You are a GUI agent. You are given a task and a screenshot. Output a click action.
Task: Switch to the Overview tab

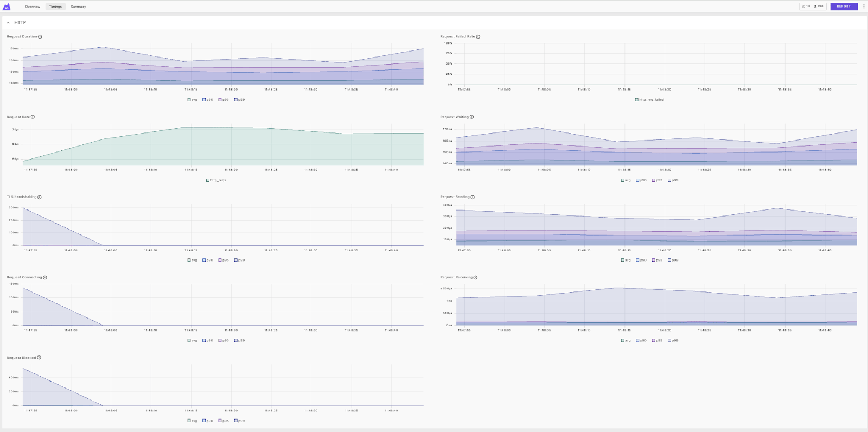33,7
